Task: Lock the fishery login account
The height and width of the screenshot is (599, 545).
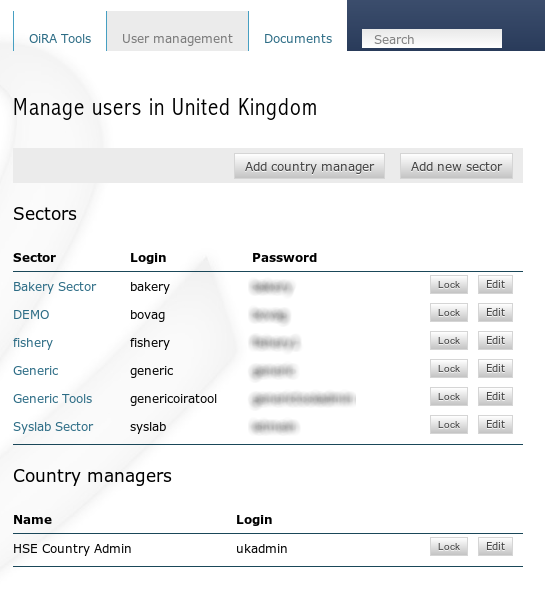Action: pos(449,340)
